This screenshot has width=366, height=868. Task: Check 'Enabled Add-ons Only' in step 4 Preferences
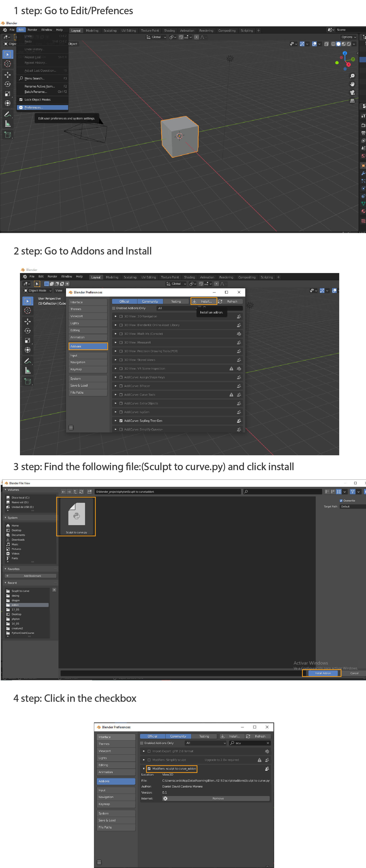coord(142,743)
